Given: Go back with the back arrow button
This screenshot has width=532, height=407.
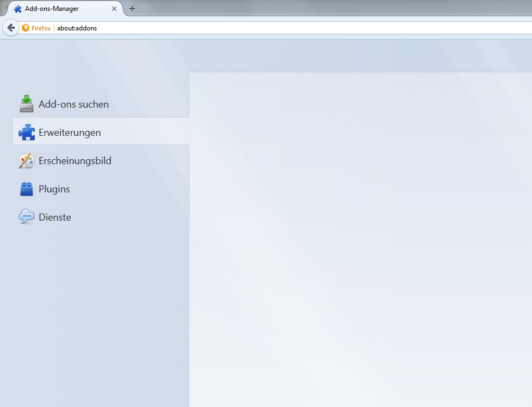Looking at the screenshot, I should tap(10, 28).
